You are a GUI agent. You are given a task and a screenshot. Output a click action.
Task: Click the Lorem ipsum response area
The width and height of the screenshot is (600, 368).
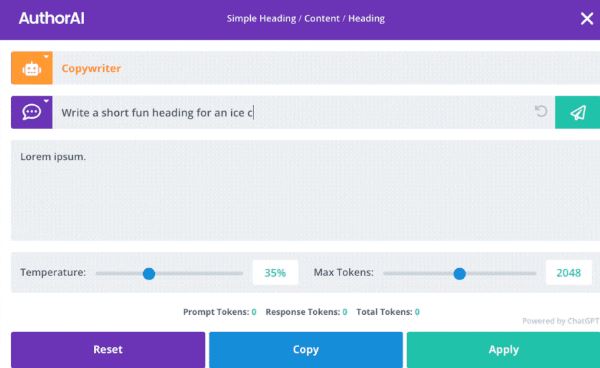coord(305,191)
